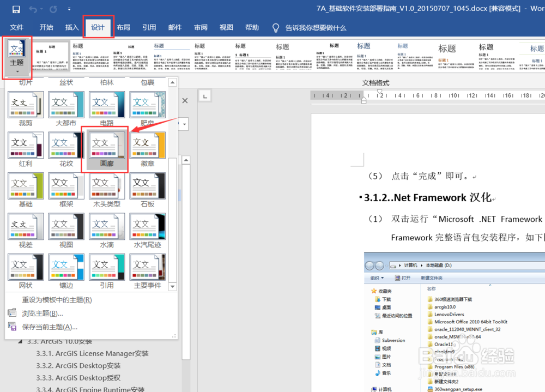Screen dimensions: 545x392
Task: Go to 3.3.2. ArcGIS Desktop安装 heading
Action: pos(78,366)
